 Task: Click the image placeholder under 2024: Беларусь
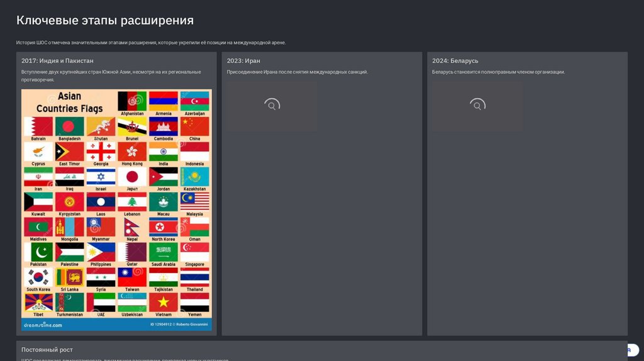pos(477,106)
